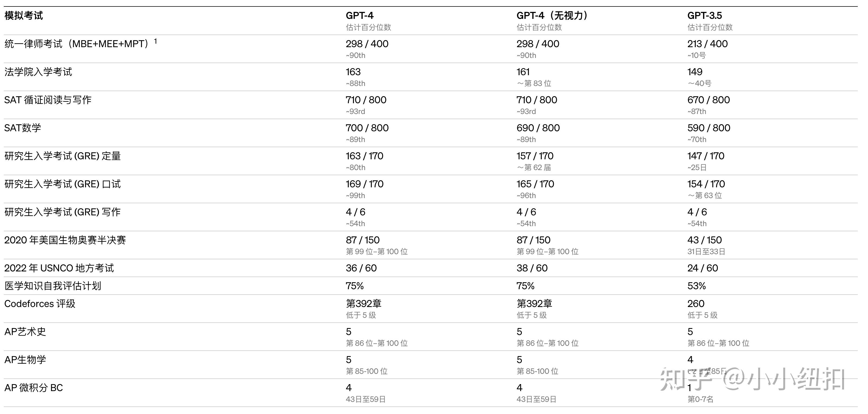Select the 53% score under GPT-3.5
This screenshot has width=868, height=414.
coord(696,286)
